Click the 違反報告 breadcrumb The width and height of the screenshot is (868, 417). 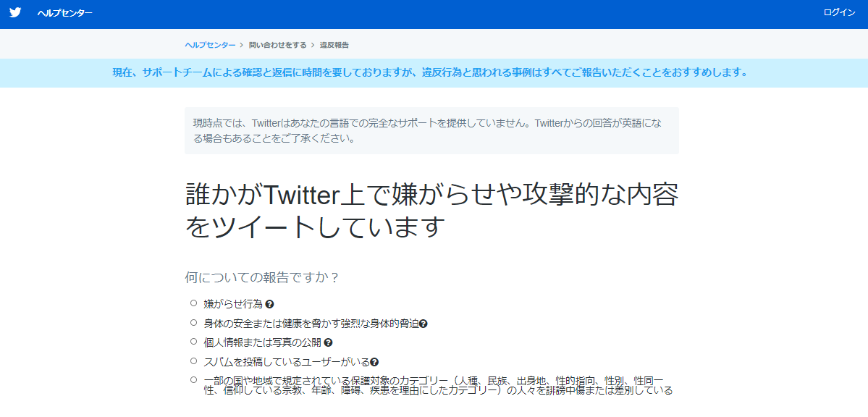tap(334, 45)
